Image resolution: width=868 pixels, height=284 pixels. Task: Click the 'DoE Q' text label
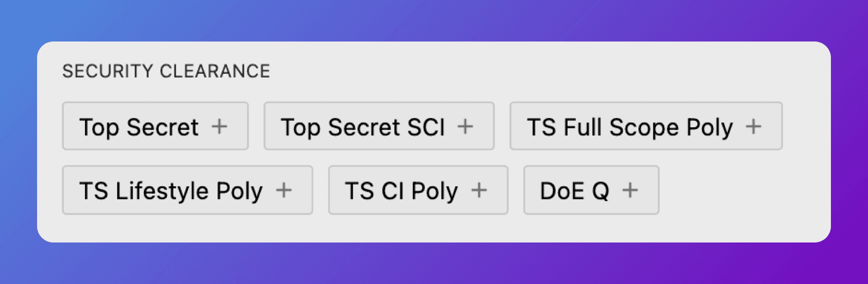click(575, 192)
